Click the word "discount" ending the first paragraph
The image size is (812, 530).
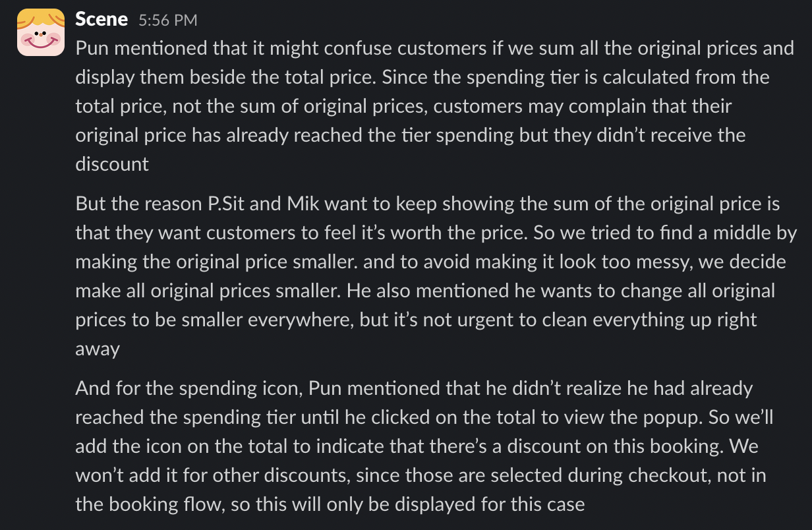pos(112,164)
